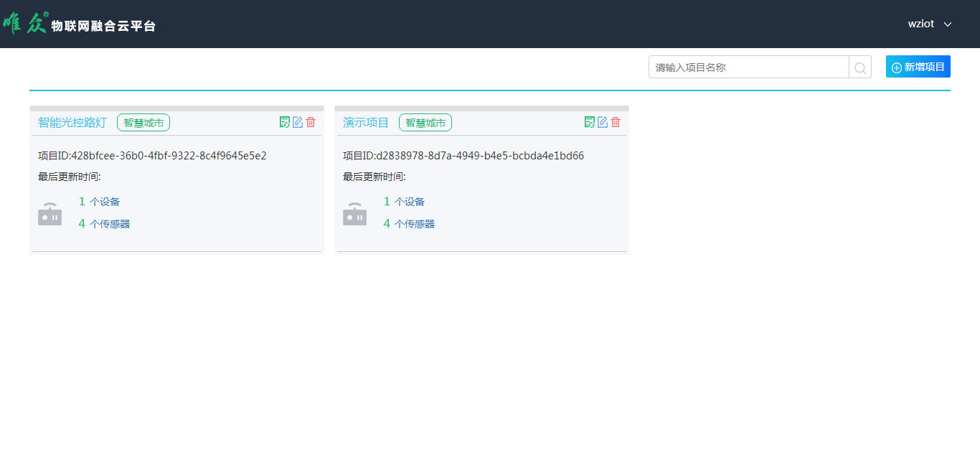The image size is (980, 471).
Task: Open the 智能光控路灯 project title link
Action: [72, 123]
